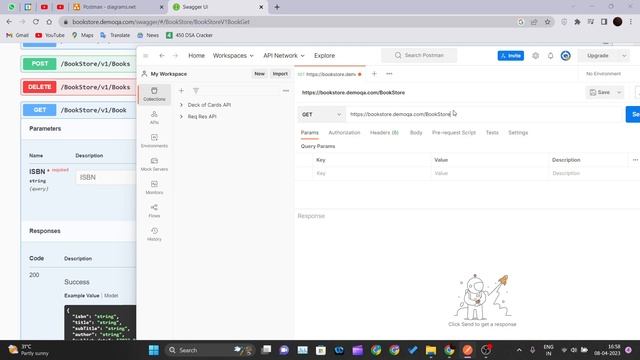Show hidden system tray icons chevron
Screen dimensions: 640x360
tap(519, 350)
